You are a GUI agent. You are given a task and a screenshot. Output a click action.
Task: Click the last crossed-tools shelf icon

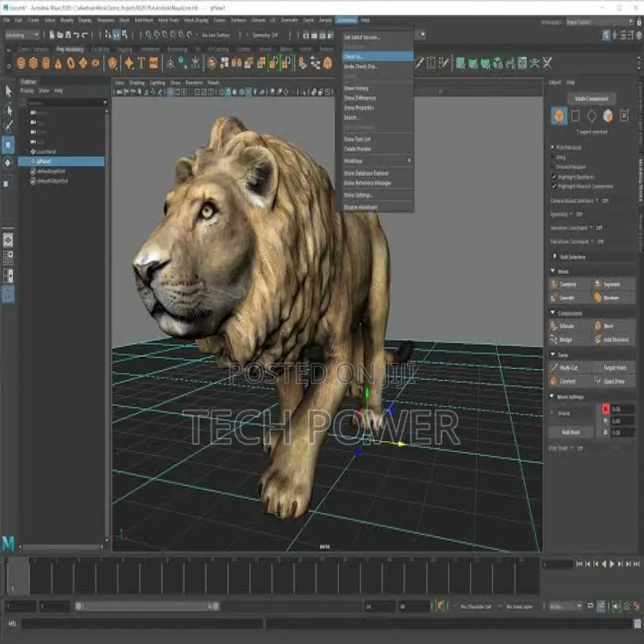547,63
